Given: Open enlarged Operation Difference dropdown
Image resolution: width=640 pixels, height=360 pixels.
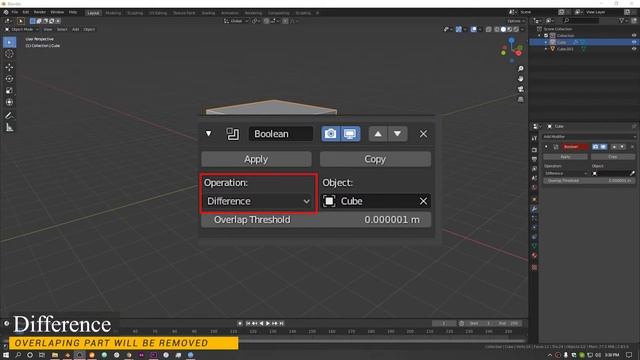Looking at the screenshot, I should point(258,201).
